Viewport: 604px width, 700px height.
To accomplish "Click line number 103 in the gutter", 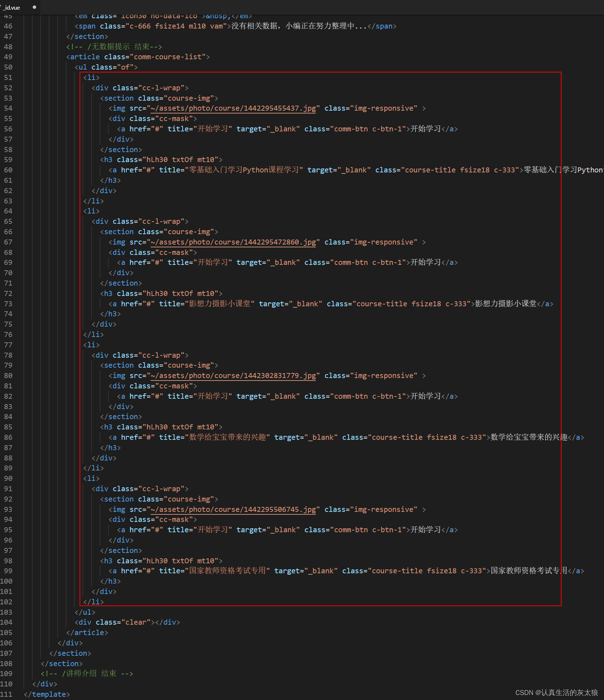I will tap(6, 612).
